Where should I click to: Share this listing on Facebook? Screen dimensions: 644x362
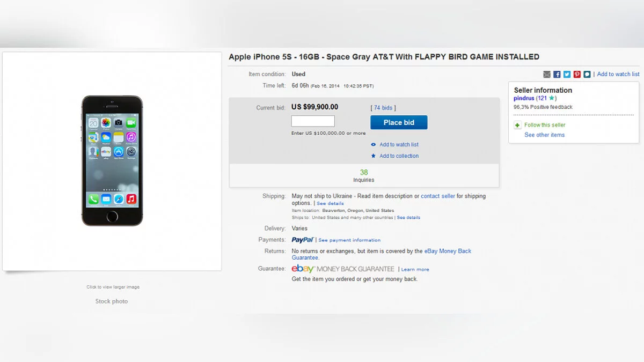557,75
